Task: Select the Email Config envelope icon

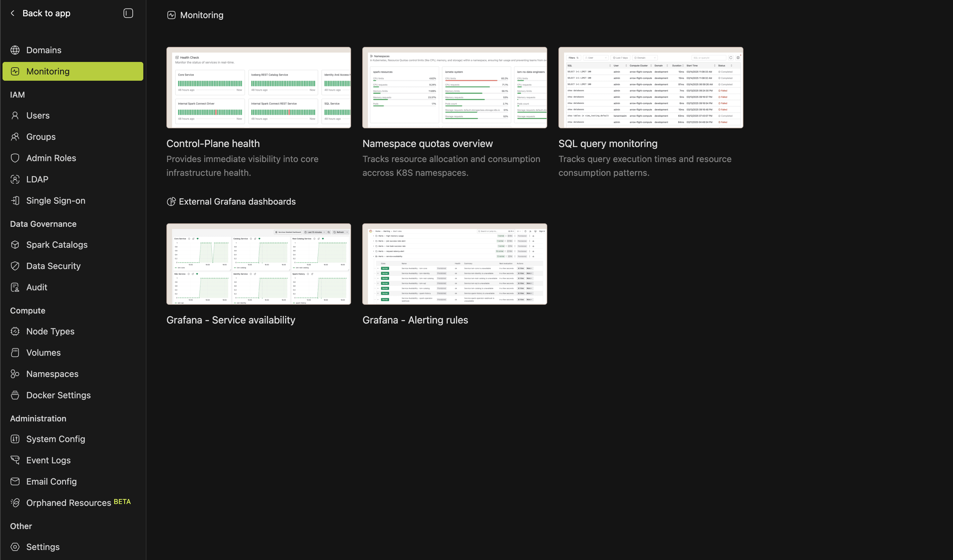Action: [15, 481]
